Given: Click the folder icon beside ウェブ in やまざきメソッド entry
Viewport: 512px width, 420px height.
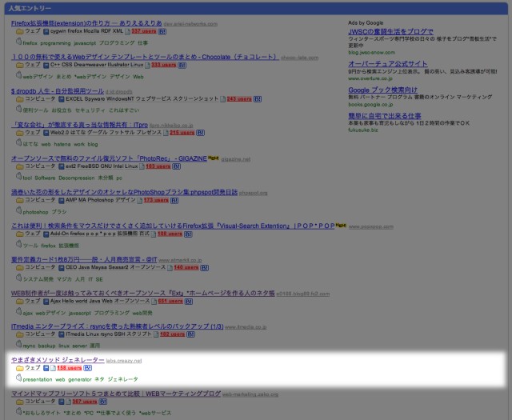Looking at the screenshot, I should 19,368.
